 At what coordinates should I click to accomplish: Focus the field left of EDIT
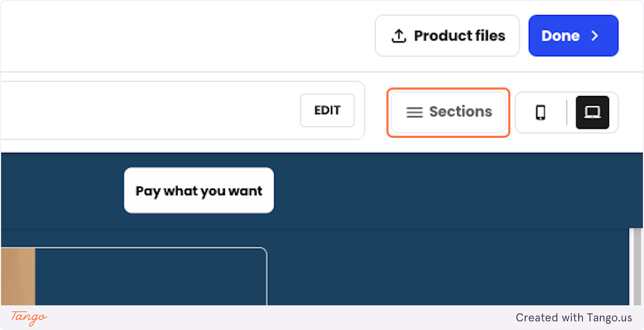click(150, 111)
